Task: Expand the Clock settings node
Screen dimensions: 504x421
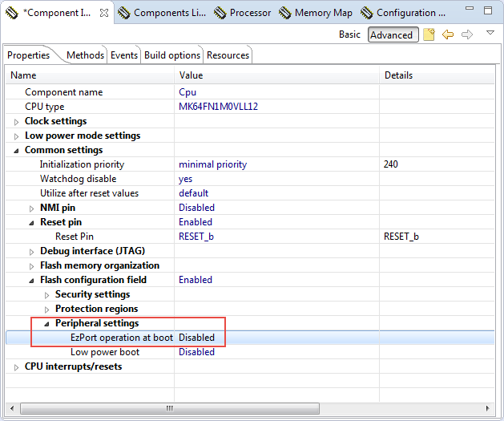Action: [17, 122]
